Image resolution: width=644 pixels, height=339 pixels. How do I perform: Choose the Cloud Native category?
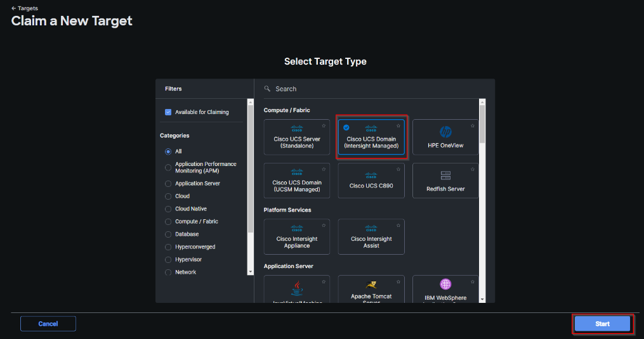click(x=168, y=209)
